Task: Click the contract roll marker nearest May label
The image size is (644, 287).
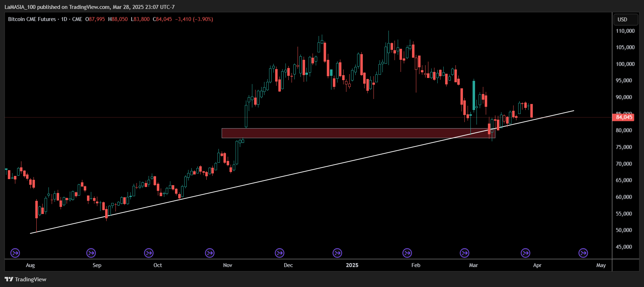Action: click(x=583, y=253)
